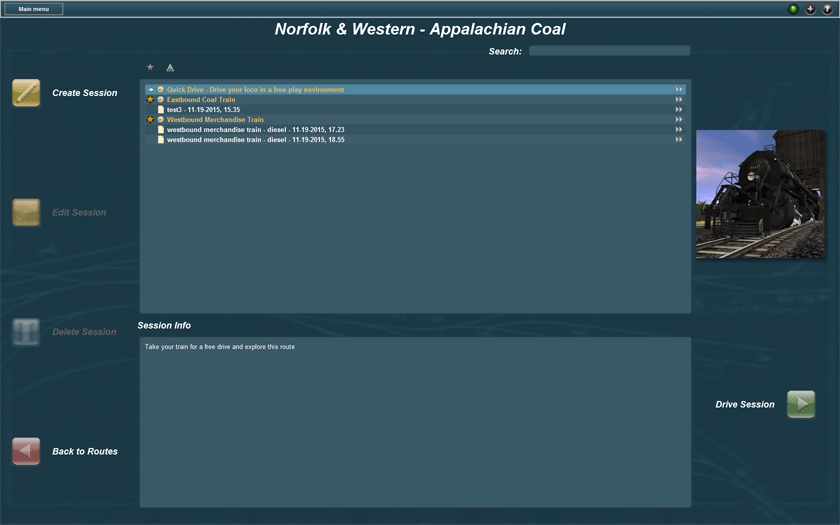This screenshot has width=840, height=525.
Task: Click the Delete Session label
Action: tap(84, 332)
